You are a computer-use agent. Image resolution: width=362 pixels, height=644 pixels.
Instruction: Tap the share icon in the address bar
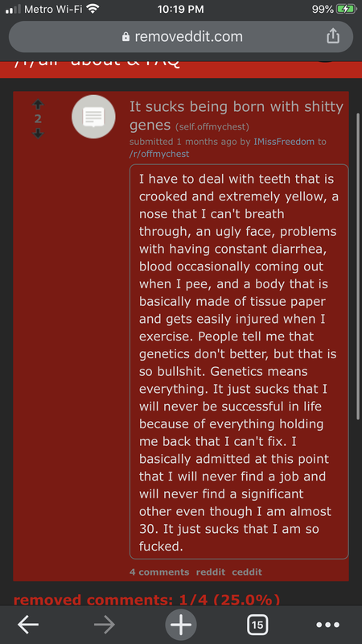(x=333, y=36)
